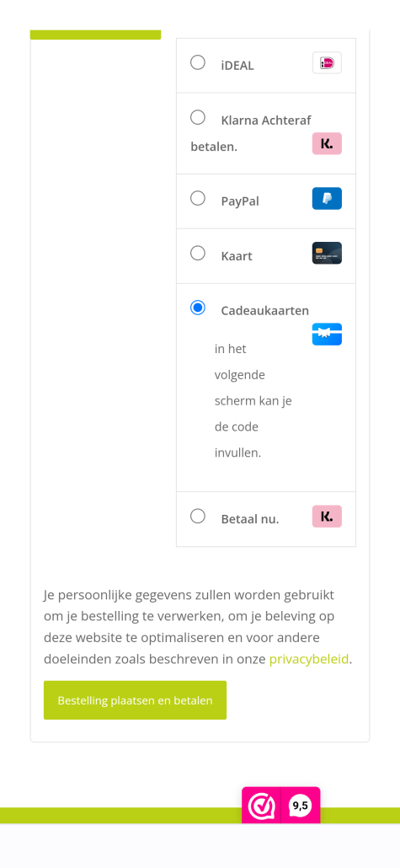400x868 pixels.
Task: Click the PayPal payment method label
Action: pos(240,201)
